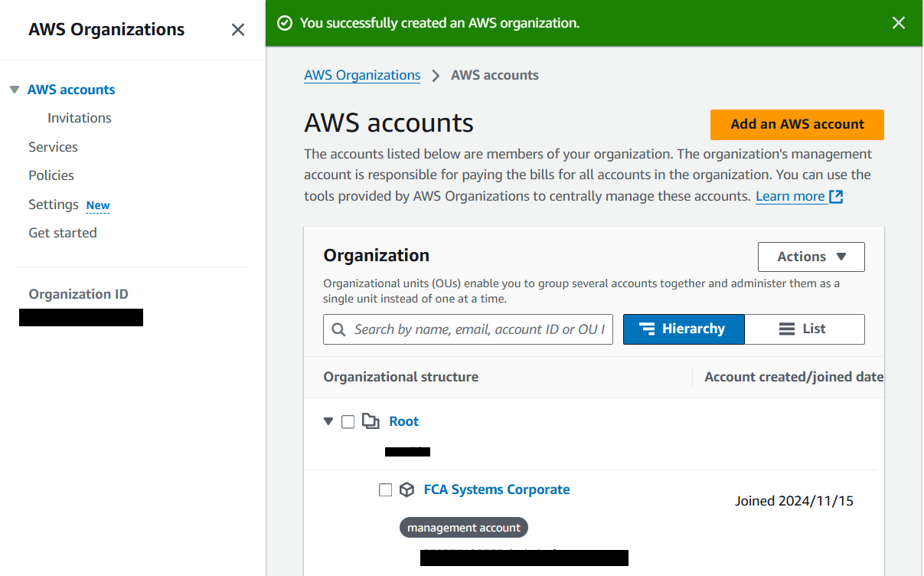Click the green success checkmark icon
Image resolution: width=924 pixels, height=576 pixels.
point(285,23)
